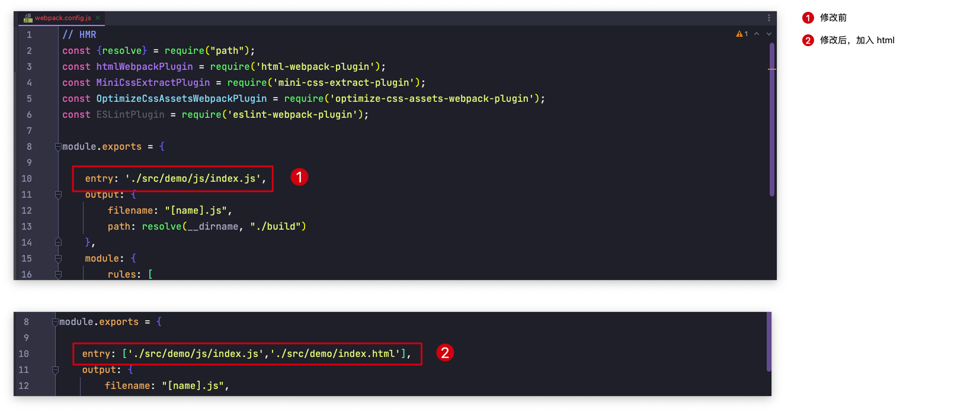Collapse the output block on line 11 in upper editor

tap(58, 195)
